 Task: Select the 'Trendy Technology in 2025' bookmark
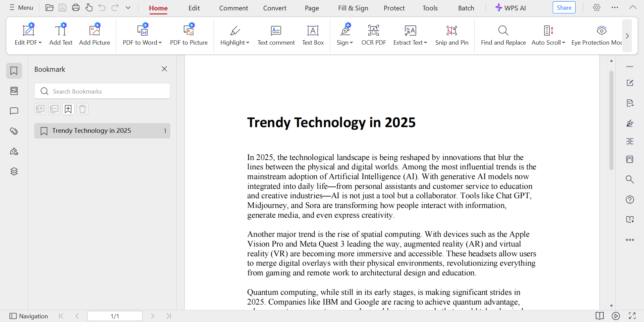click(x=102, y=131)
